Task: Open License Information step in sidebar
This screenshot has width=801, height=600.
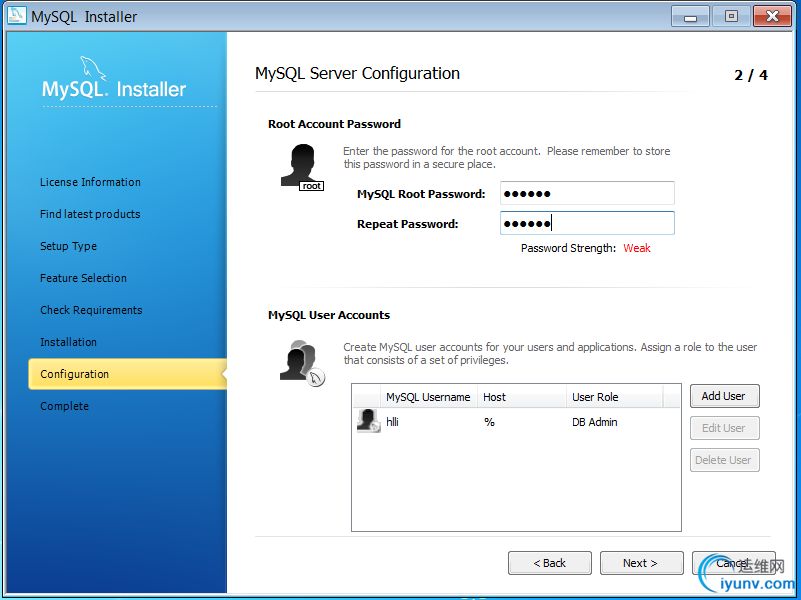Action: (90, 182)
